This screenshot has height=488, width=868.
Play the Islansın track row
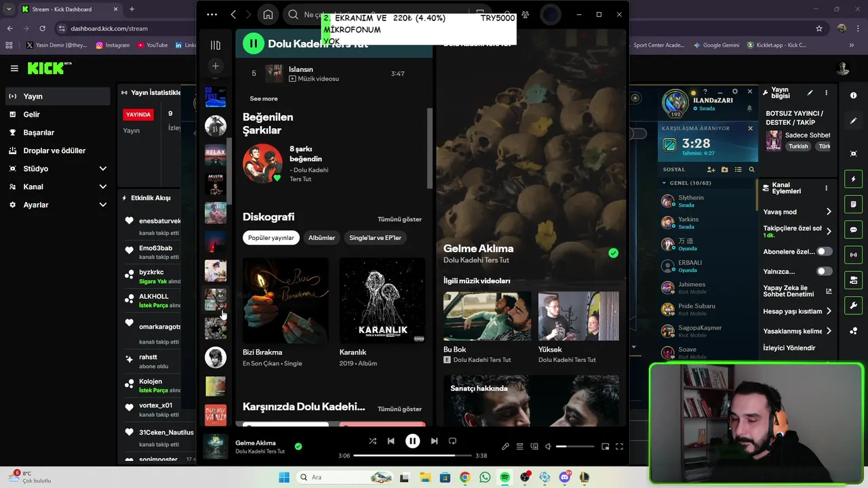pyautogui.click(x=334, y=73)
